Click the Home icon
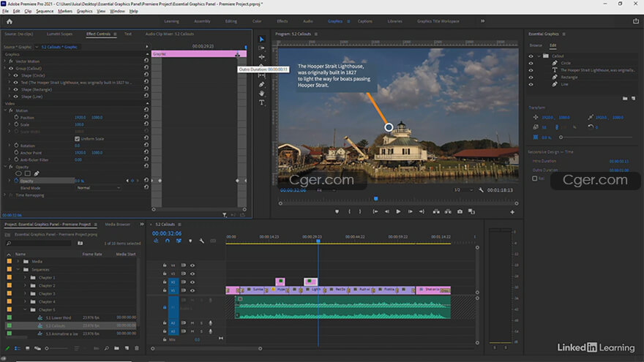Viewport: 644px width, 362px height. point(10,21)
